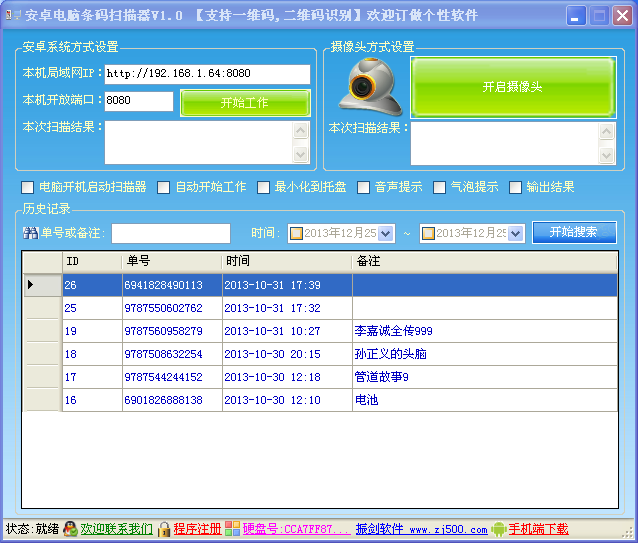Toggle 输出结果 checkbox
This screenshot has width=638, height=543.
tap(516, 188)
